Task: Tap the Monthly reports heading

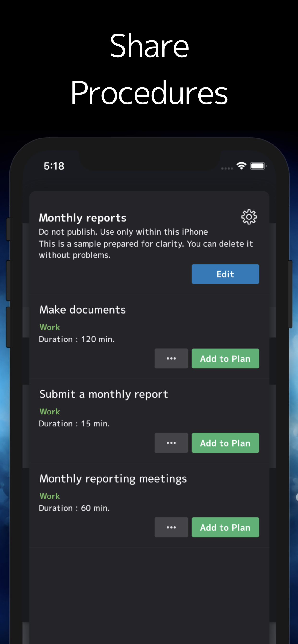Action: click(x=82, y=218)
